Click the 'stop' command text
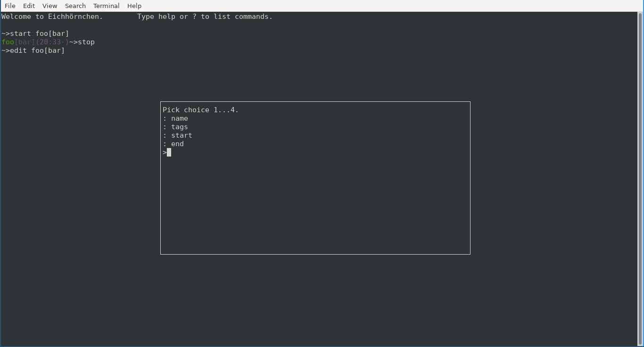This screenshot has width=644, height=347. (86, 42)
